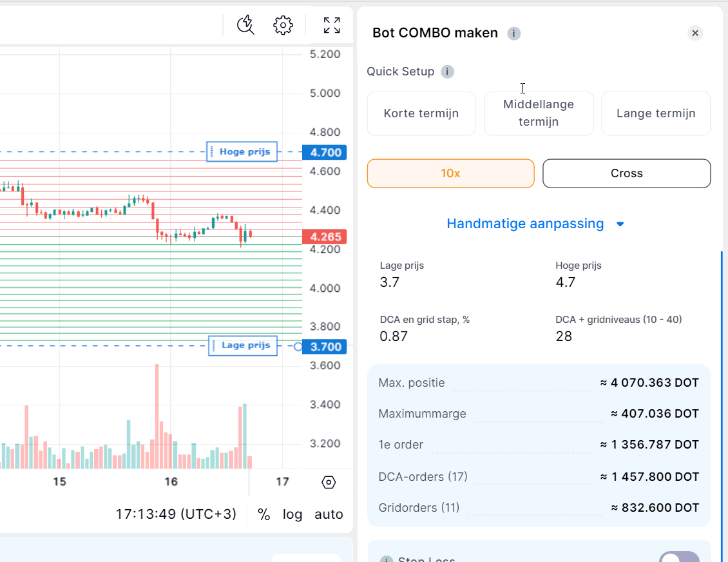Screen dimensions: 728x562
Task: Open chart settings gear icon
Action: click(x=283, y=25)
